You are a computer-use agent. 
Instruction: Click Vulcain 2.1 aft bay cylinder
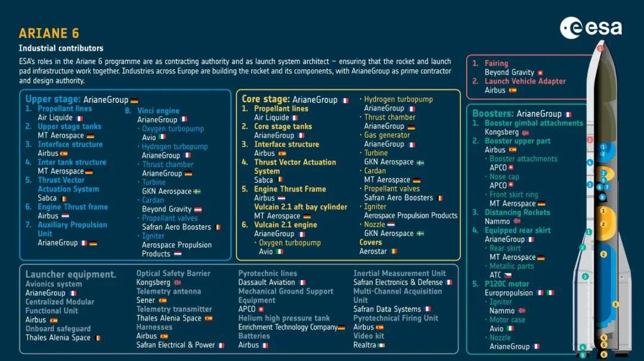click(x=301, y=207)
